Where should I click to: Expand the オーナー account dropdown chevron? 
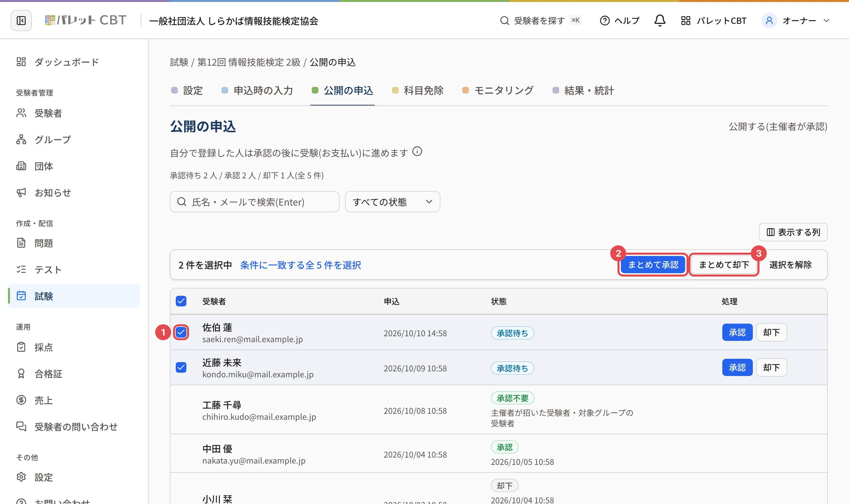coord(826,21)
